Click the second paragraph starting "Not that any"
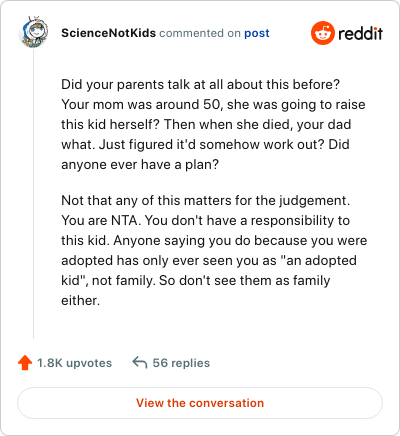This screenshot has width=400, height=436. tap(214, 250)
